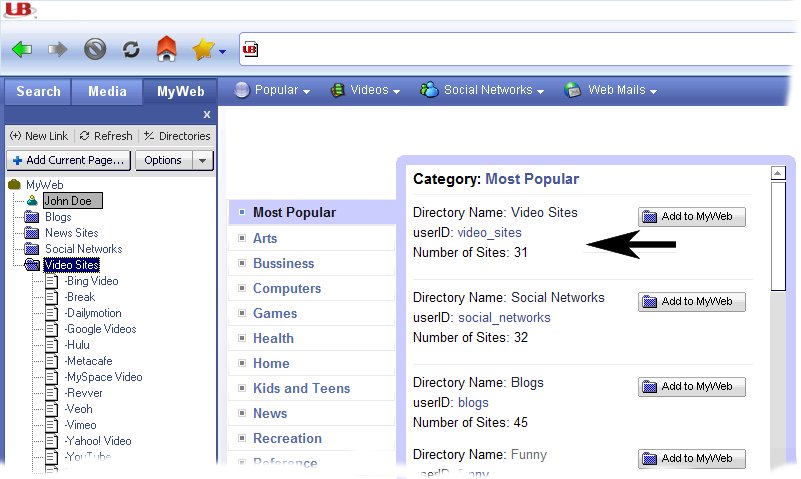Select the Health category
This screenshot has height=479, width=801.
tap(312, 339)
